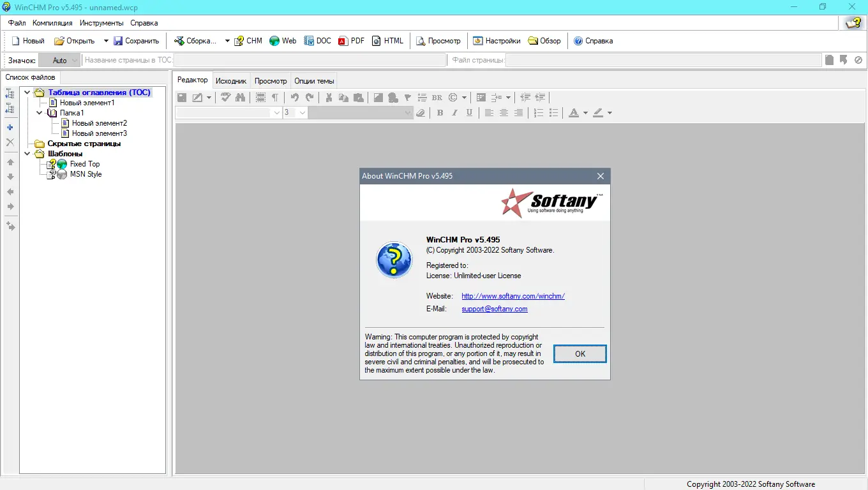Toggle the bulleted list button
868x490 pixels.
click(x=553, y=113)
